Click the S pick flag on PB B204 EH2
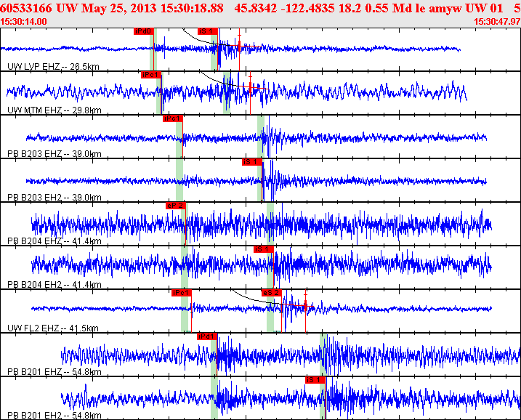The image size is (521, 420). [x=263, y=249]
